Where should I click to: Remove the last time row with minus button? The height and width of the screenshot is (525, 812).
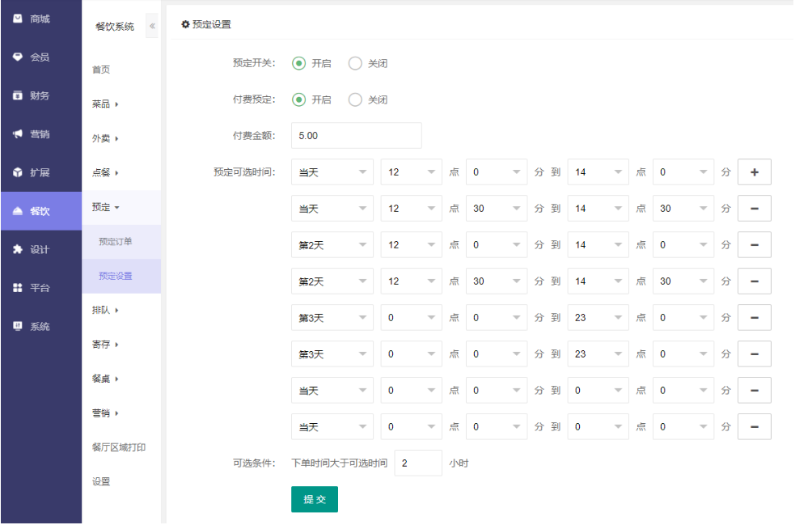(754, 426)
